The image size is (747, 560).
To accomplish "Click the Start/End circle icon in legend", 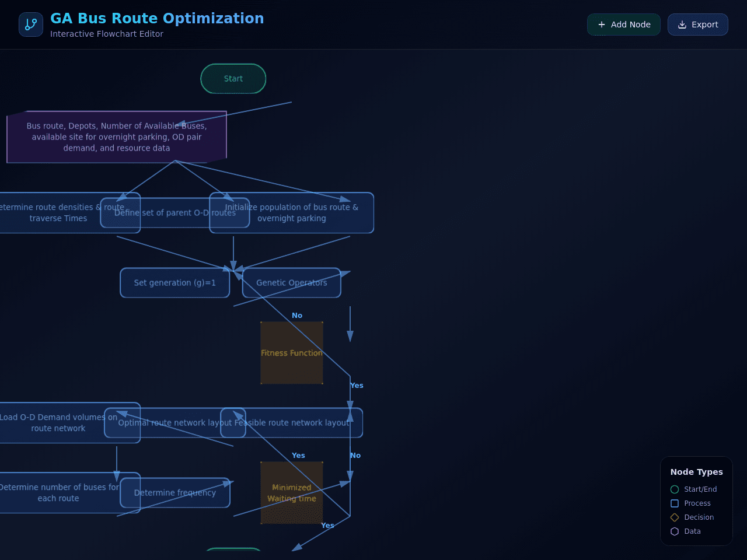I will 675,489.
